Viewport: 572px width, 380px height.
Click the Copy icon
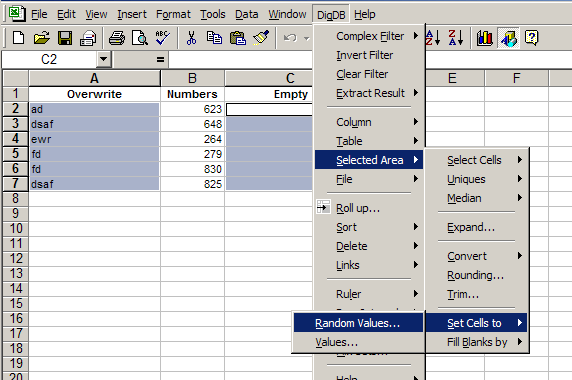(214, 38)
